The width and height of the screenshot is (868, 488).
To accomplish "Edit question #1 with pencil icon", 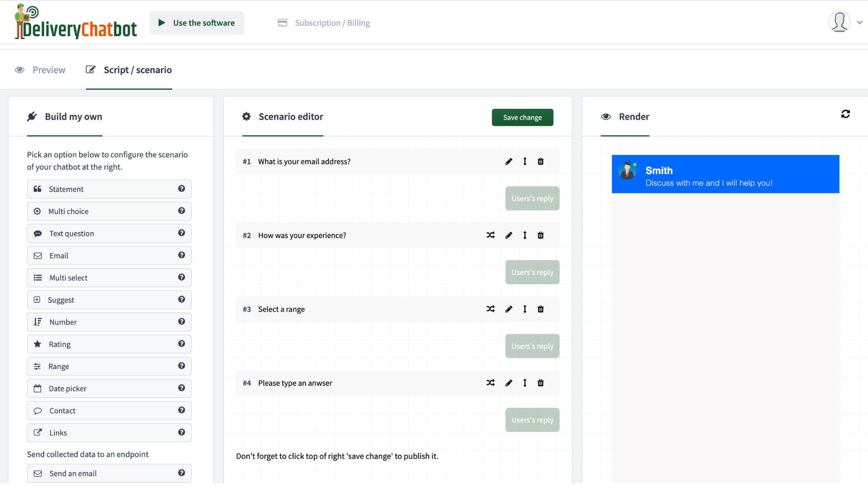I will click(x=509, y=161).
